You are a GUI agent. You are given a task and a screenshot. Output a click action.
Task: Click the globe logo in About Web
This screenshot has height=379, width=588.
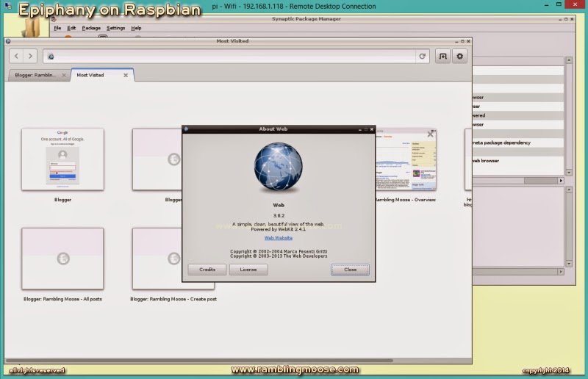[279, 167]
